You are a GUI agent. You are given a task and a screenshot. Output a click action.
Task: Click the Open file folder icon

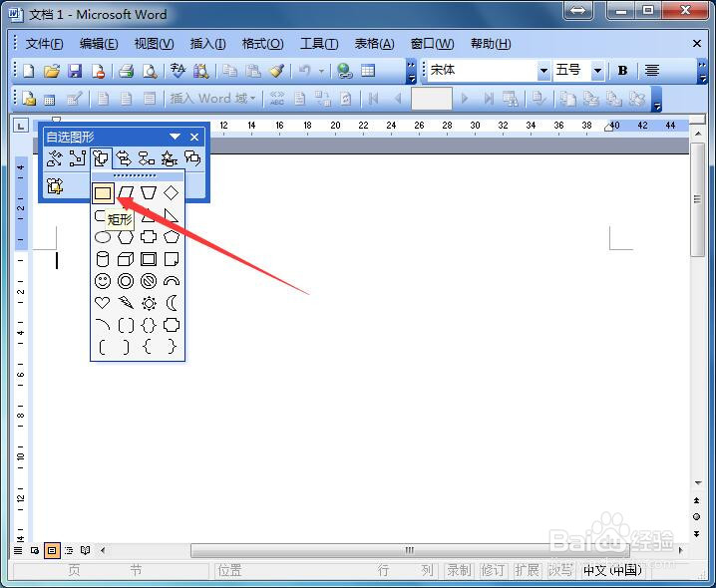tap(52, 71)
